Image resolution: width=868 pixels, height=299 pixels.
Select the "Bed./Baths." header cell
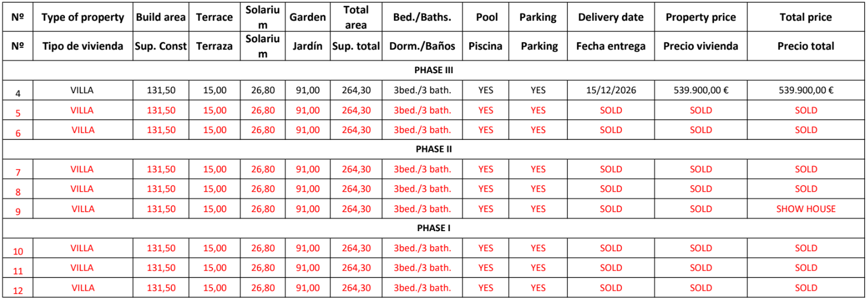(422, 17)
